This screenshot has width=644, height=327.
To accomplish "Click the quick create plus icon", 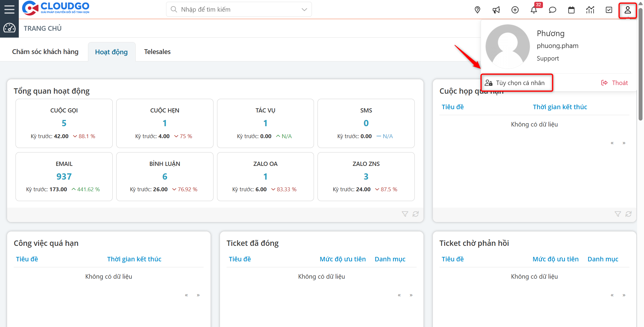I will pos(515,10).
